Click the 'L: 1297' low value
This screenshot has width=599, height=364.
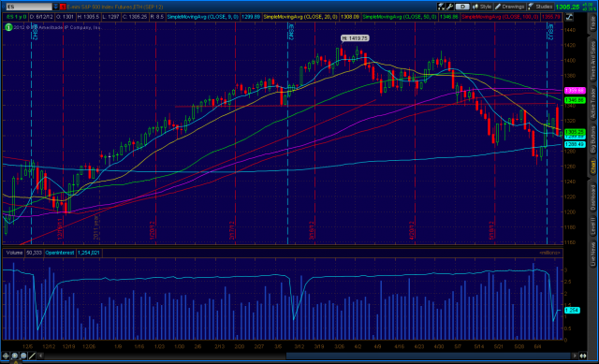(111, 17)
